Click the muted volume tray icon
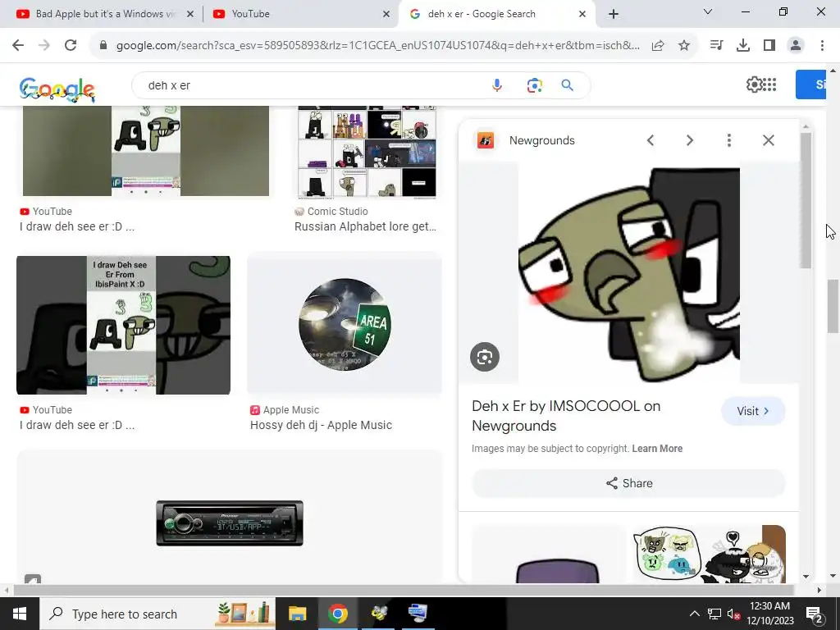Screen dimensions: 840x630 pos(733,614)
